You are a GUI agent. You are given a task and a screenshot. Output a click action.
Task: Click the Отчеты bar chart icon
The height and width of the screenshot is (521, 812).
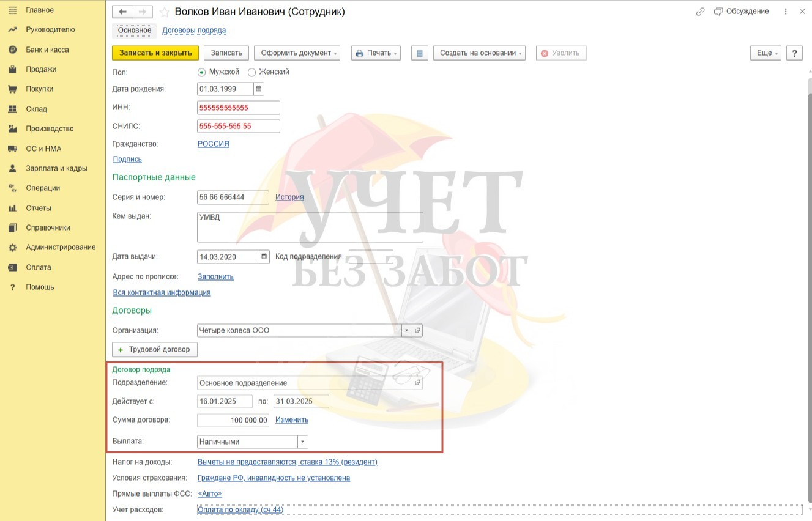[12, 208]
